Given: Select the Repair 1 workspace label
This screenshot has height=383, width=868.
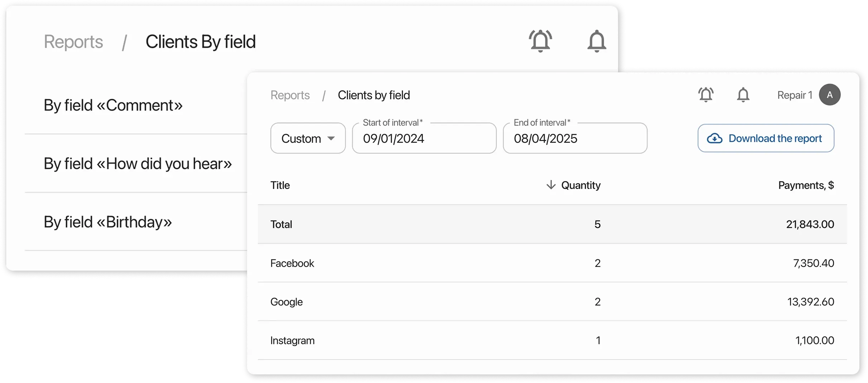Looking at the screenshot, I should [794, 94].
